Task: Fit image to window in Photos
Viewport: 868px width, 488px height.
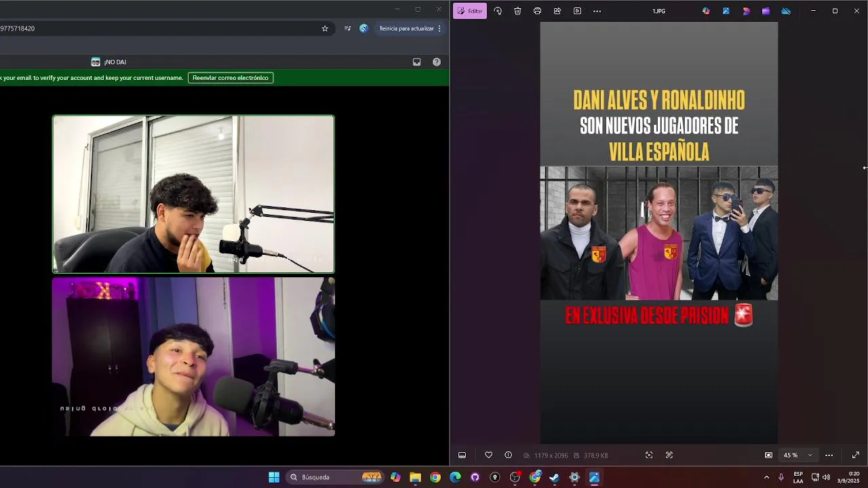Action: (768, 455)
